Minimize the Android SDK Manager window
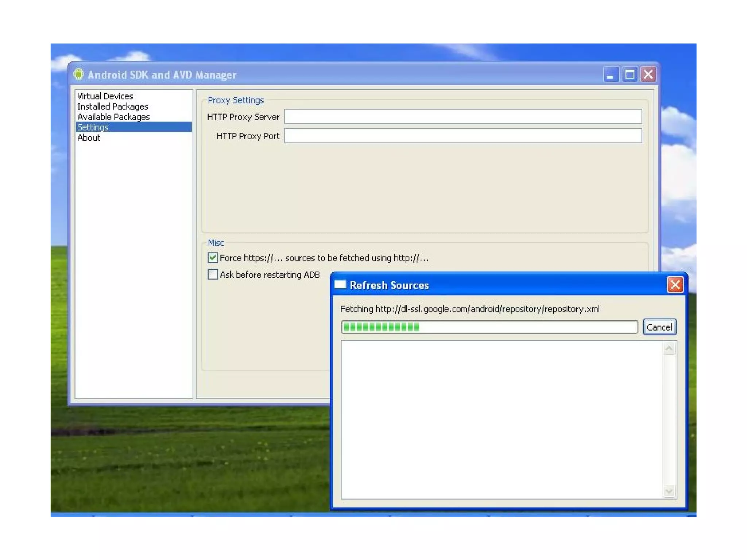The image size is (747, 560). click(x=611, y=75)
